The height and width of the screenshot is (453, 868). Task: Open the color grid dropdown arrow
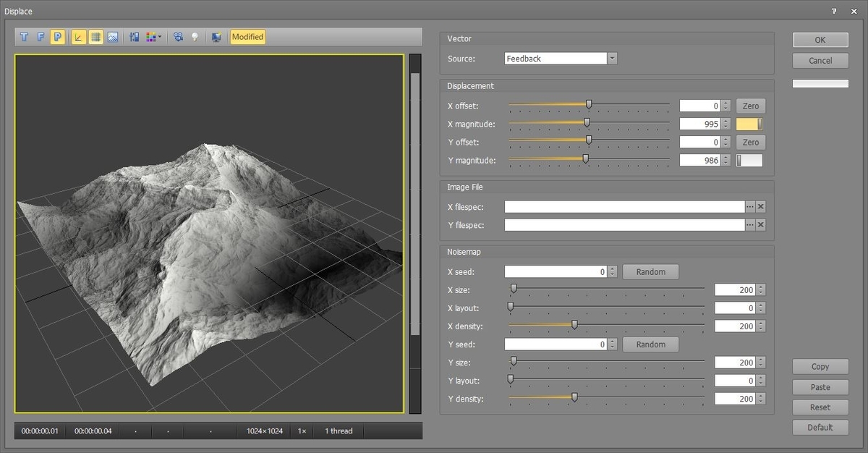coord(159,37)
